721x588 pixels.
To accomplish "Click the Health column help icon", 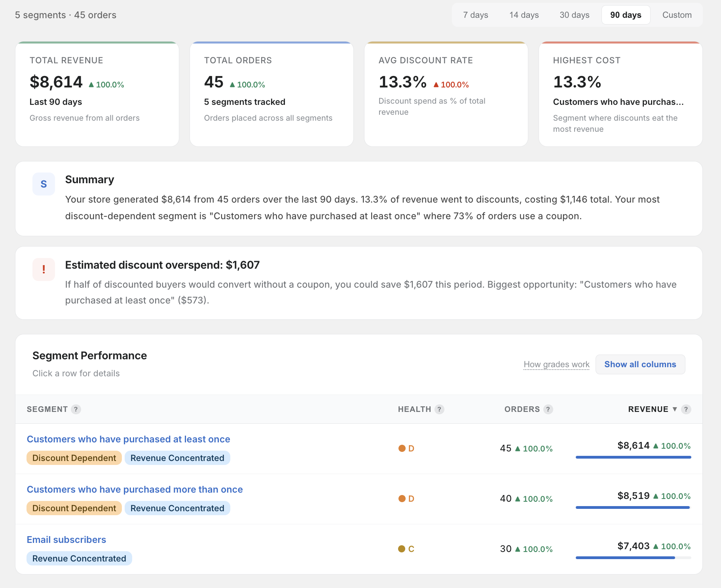I will [x=439, y=409].
